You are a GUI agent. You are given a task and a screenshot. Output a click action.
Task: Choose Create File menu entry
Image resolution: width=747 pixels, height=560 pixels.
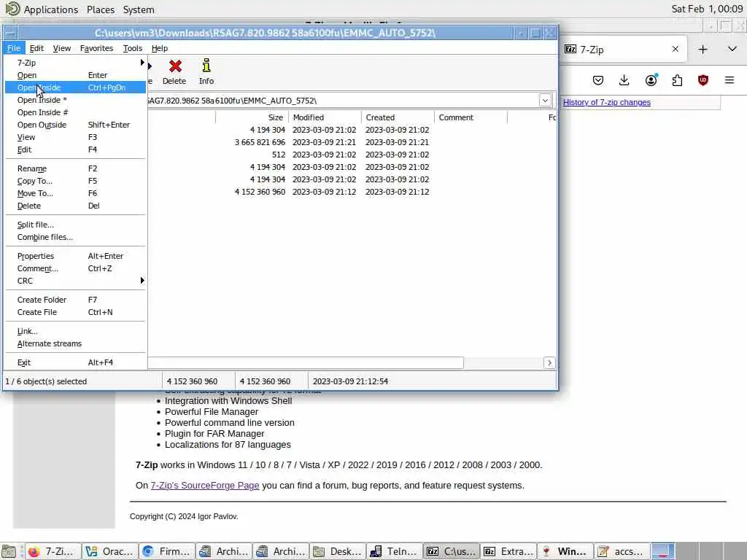point(75,312)
